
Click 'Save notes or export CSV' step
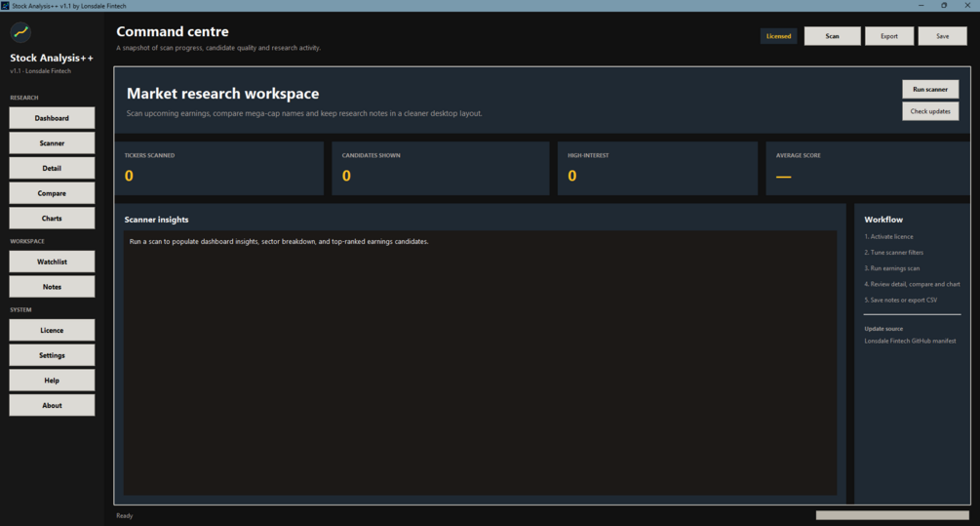click(901, 301)
